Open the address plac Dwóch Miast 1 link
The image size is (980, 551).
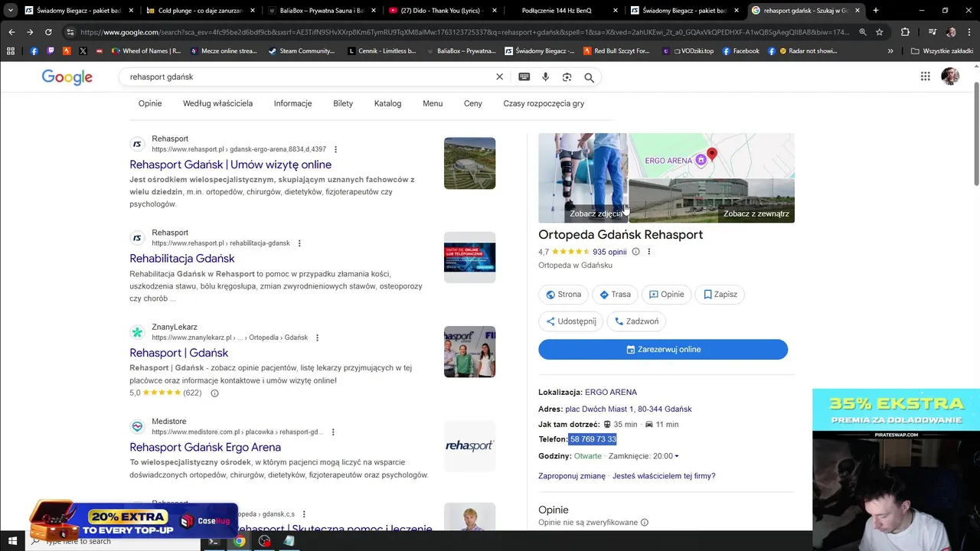point(629,409)
